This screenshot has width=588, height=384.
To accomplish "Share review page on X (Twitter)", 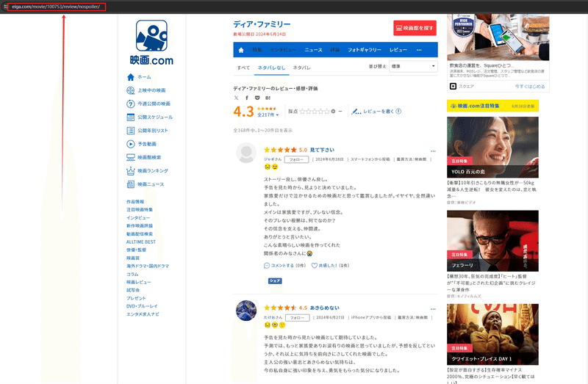I will tap(236, 98).
